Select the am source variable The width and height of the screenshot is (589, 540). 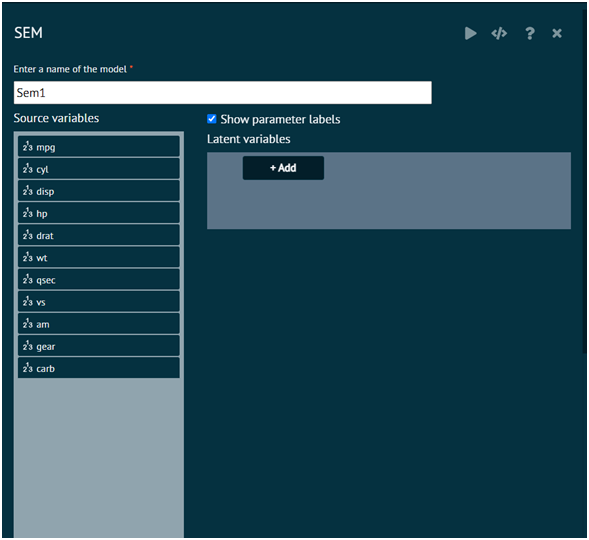99,324
